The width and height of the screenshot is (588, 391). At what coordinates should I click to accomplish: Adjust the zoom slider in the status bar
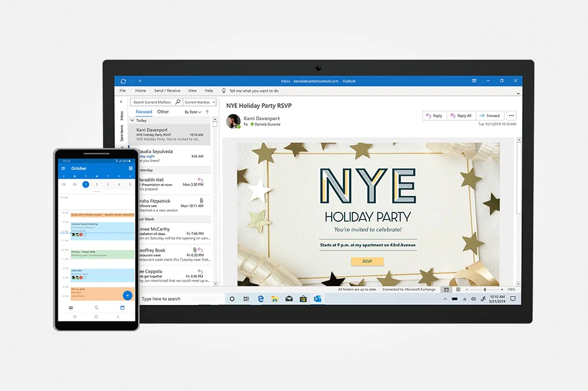click(x=485, y=290)
